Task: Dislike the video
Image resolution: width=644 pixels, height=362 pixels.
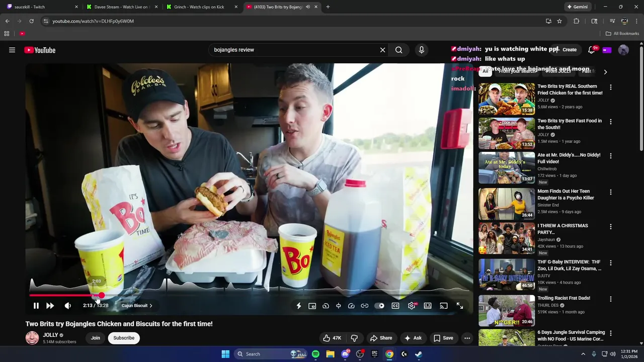Action: click(x=354, y=338)
